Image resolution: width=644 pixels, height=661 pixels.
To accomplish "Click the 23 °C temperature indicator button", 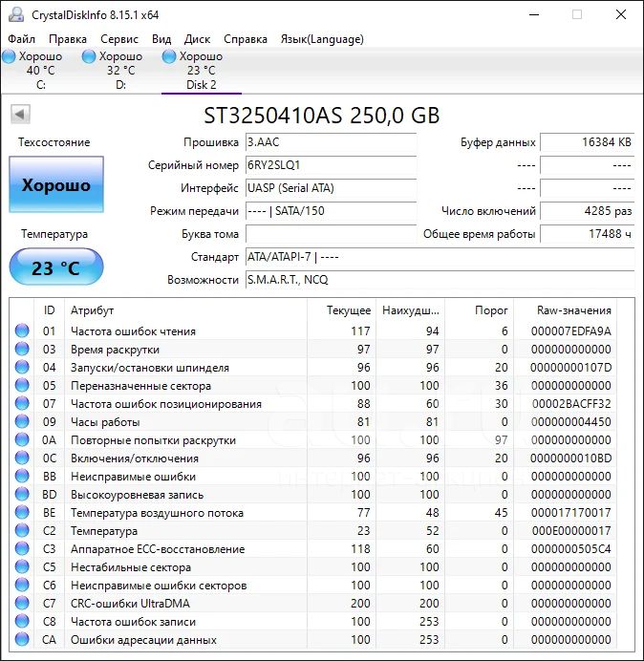I will pos(56,267).
